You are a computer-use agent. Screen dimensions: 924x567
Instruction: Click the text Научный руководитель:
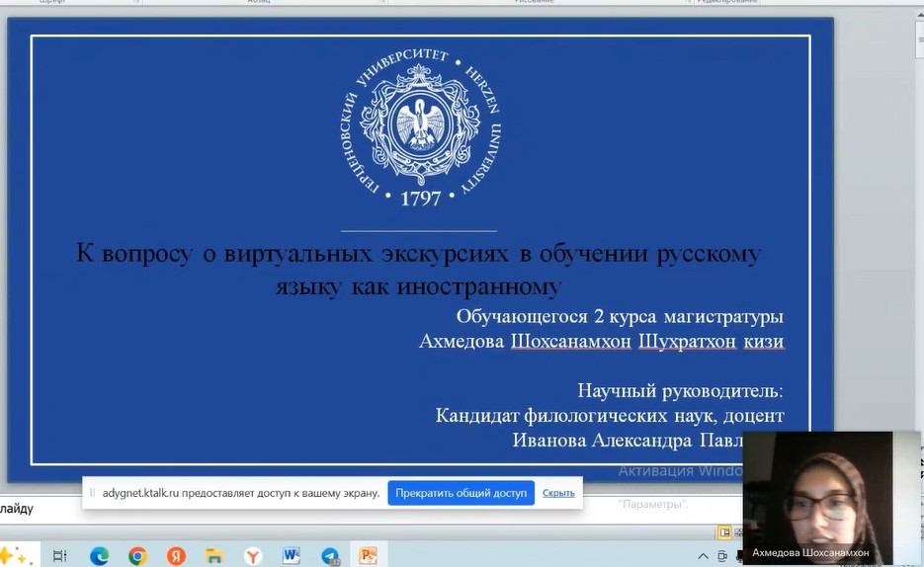[680, 390]
